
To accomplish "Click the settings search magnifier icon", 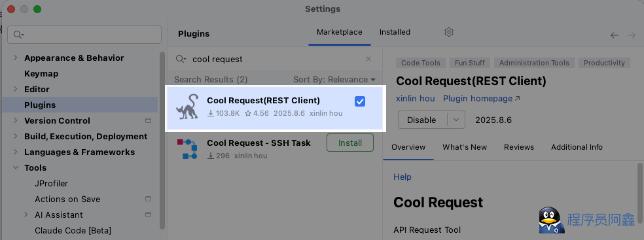I will tap(19, 35).
